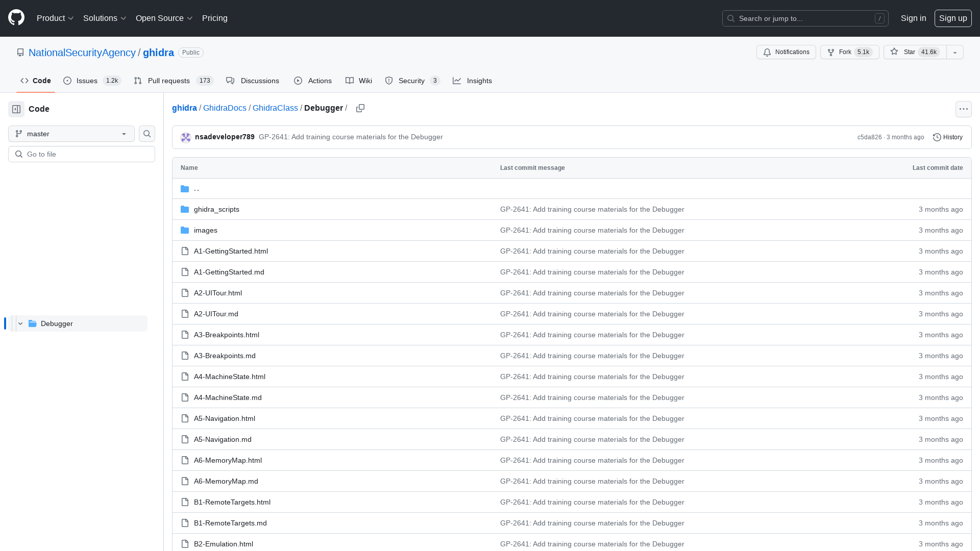Switch to the Code tab
The width and height of the screenshot is (980, 551).
coord(36,81)
